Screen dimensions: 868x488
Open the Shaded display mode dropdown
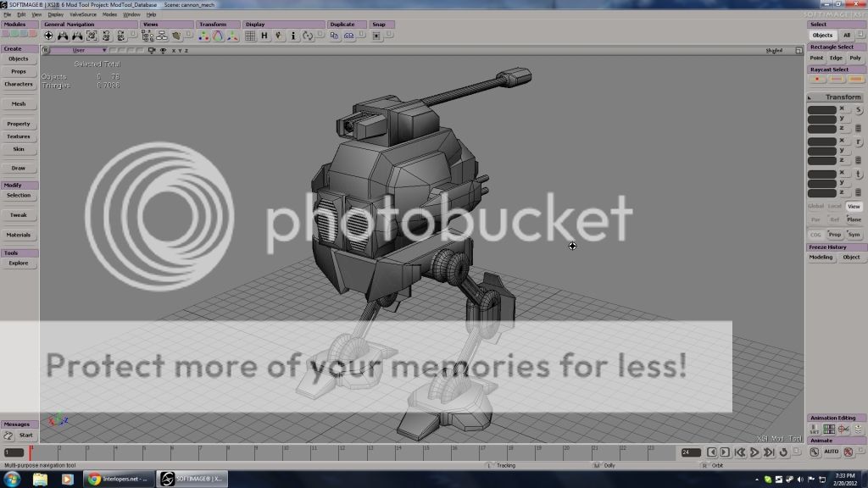(775, 51)
